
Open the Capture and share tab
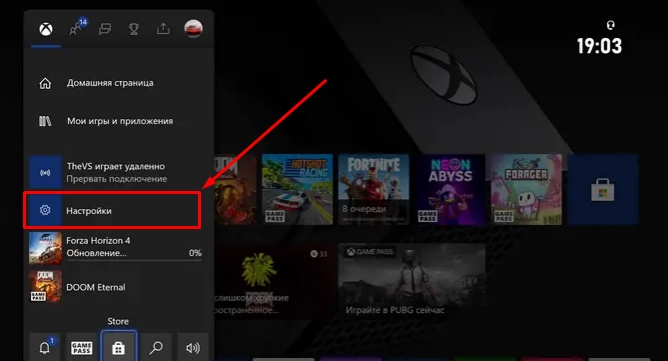point(163,29)
